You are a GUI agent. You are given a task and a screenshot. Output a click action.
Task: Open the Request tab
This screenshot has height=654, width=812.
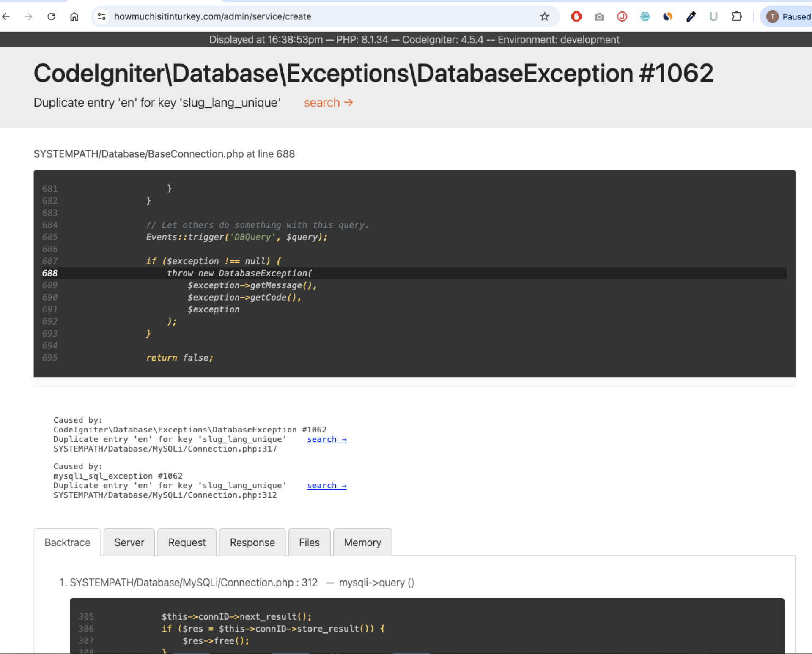(x=187, y=542)
